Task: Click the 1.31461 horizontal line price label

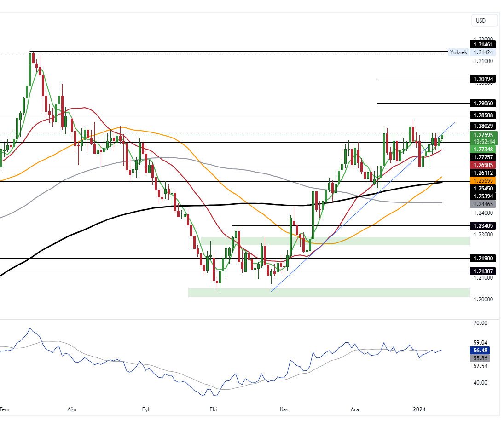Action: click(x=482, y=45)
